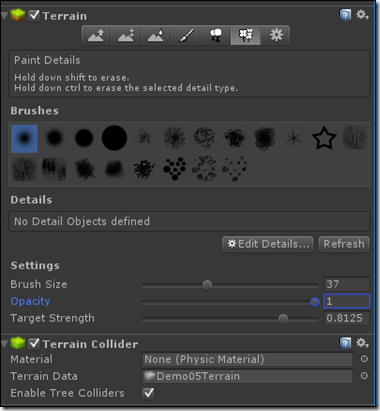Disable the Terrain component checkbox
380x411 pixels.
tap(34, 15)
